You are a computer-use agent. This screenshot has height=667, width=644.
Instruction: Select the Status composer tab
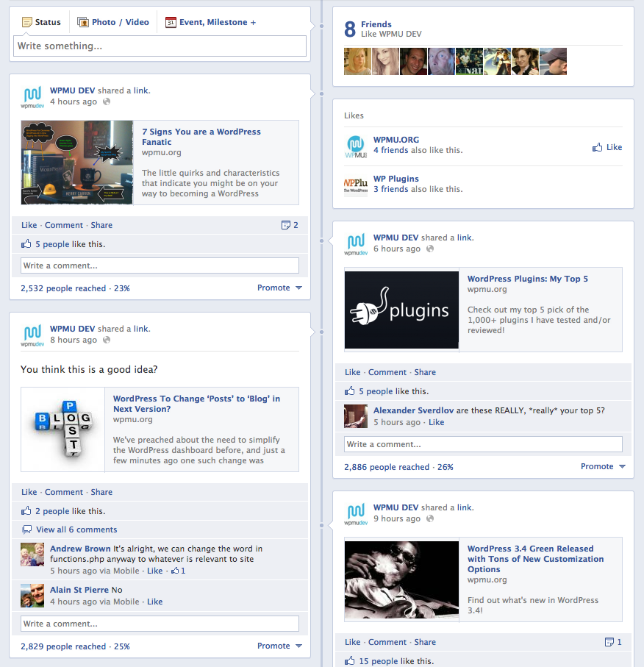41,22
